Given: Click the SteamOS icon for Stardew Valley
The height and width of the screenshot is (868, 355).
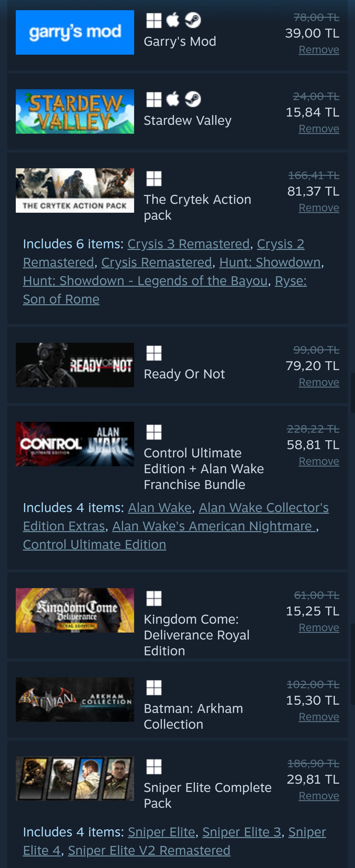Looking at the screenshot, I should [193, 99].
